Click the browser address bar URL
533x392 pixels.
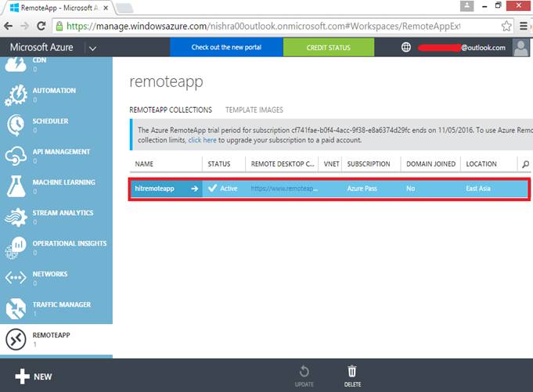264,26
